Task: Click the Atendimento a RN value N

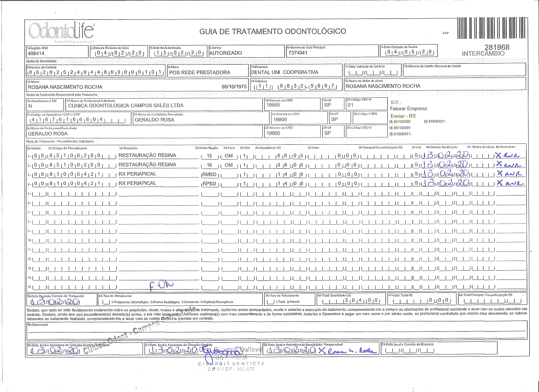Action: [30, 106]
